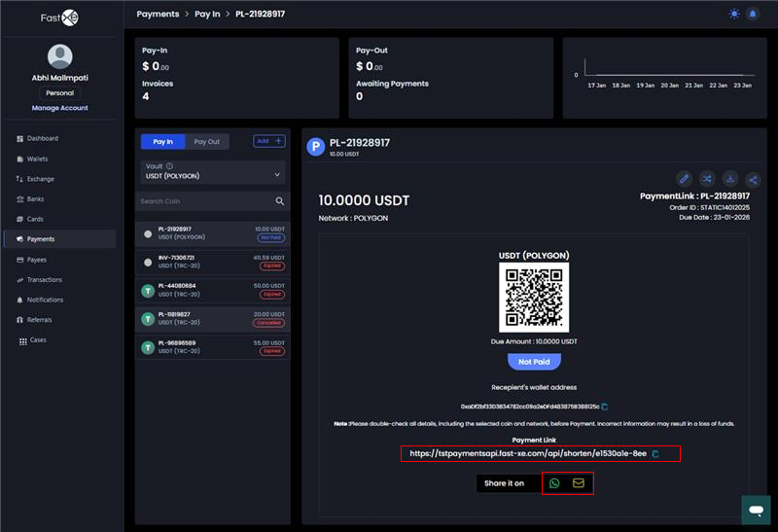
Task: Click the Expired badge on INV-71306721
Action: pos(272,266)
